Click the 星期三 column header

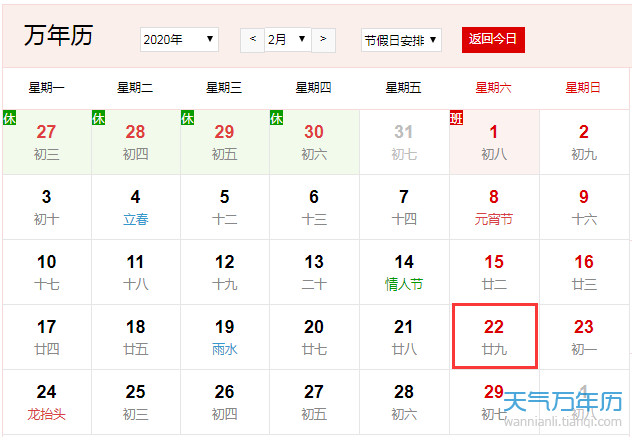pyautogui.click(x=224, y=87)
